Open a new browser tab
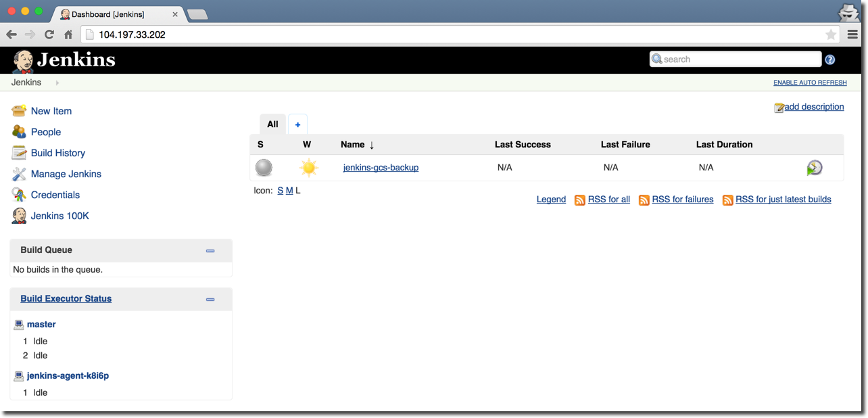Viewport: 868px width, 418px height. [x=197, y=14]
